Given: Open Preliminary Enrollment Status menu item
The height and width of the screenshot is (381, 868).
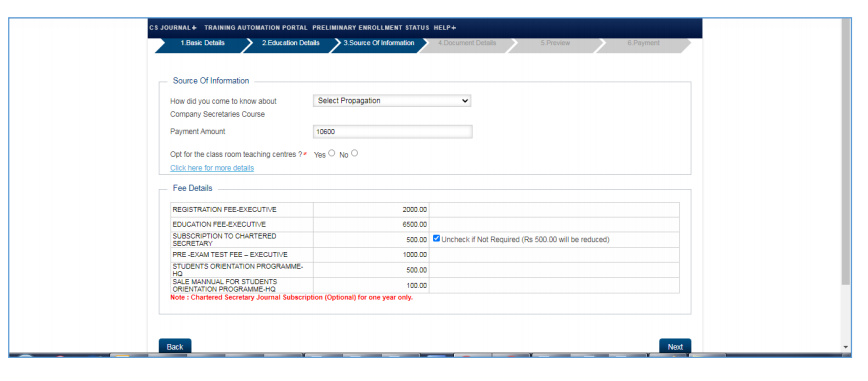Looking at the screenshot, I should point(370,28).
